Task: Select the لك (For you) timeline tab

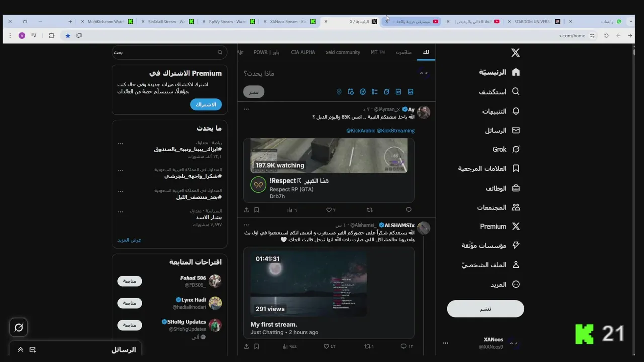Action: pyautogui.click(x=426, y=52)
